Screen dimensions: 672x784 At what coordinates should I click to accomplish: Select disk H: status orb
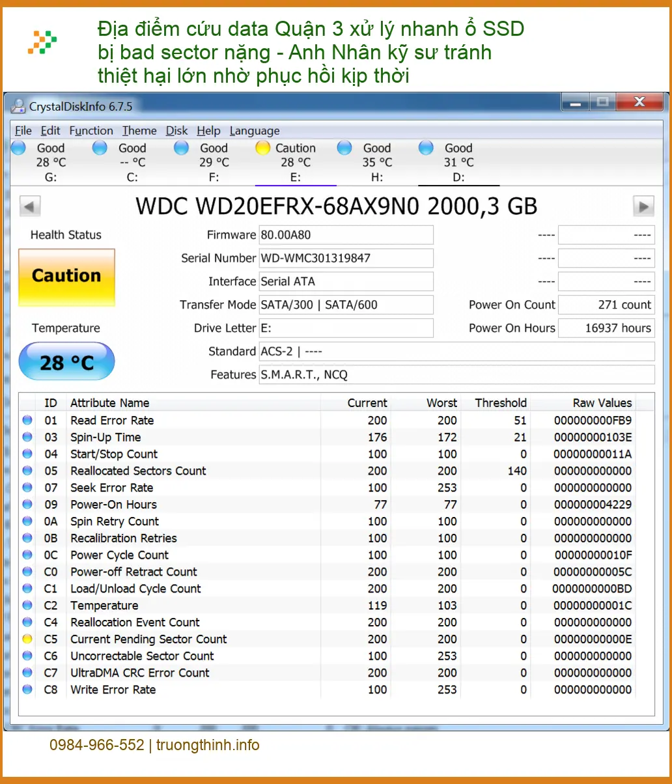tap(344, 148)
